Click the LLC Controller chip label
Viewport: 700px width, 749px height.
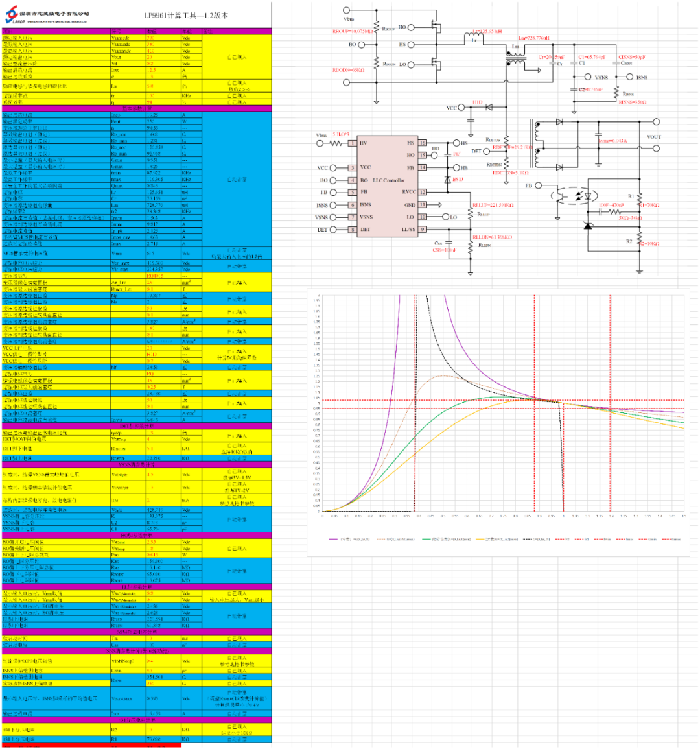click(x=388, y=180)
